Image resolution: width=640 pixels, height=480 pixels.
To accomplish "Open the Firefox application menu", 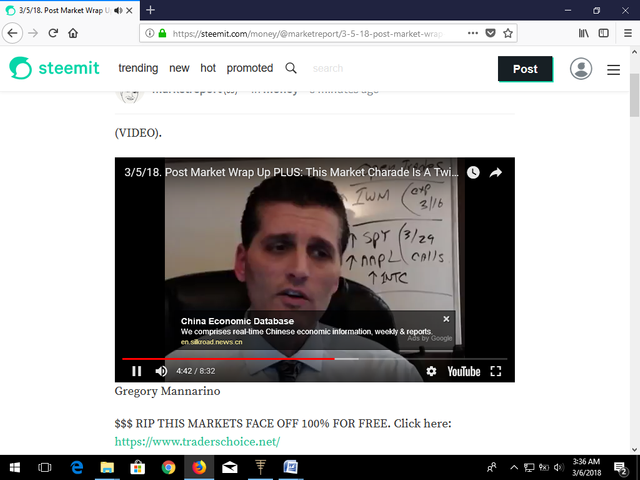I will click(628, 33).
